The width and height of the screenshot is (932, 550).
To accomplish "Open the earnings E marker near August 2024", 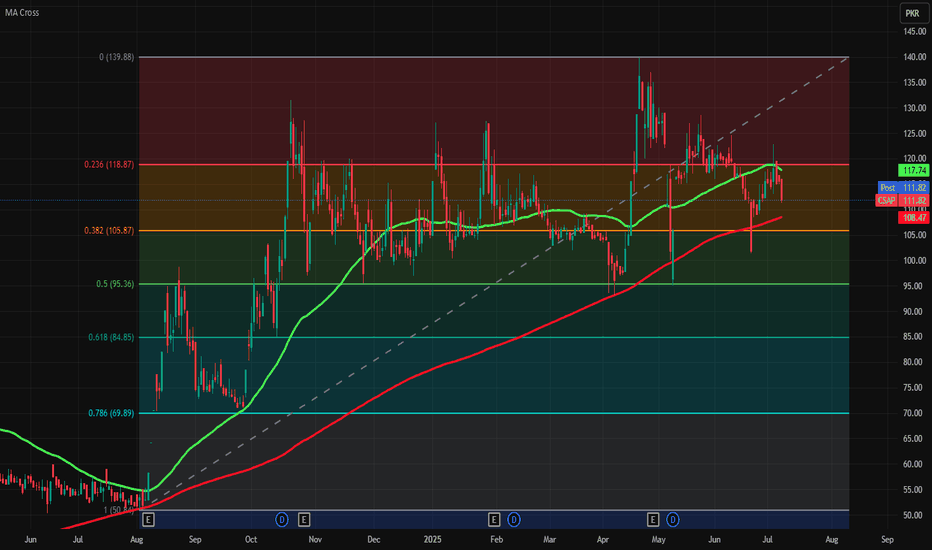I will click(149, 520).
